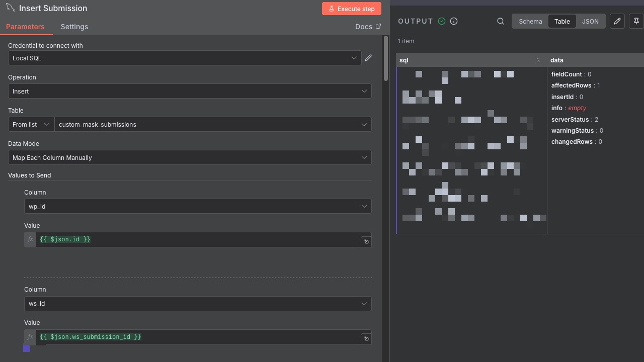The image size is (644, 362).
Task: Select Table output view
Action: tap(562, 21)
